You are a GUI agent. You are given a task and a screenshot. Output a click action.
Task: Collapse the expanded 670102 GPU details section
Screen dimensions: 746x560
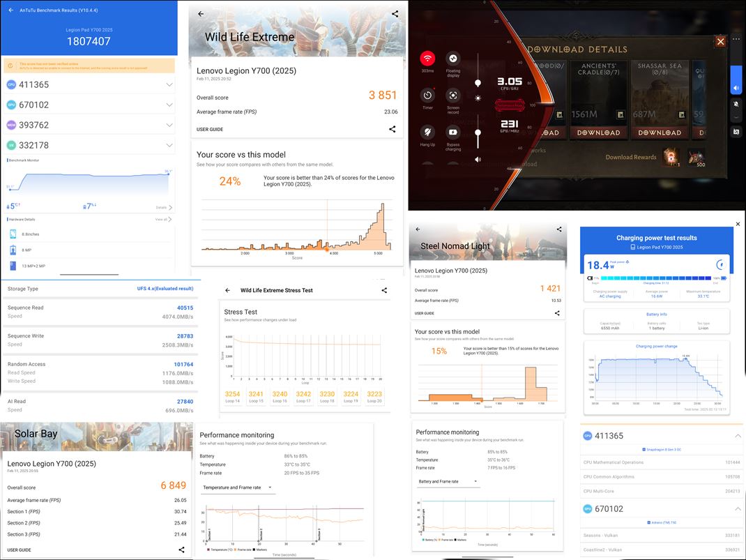[738, 508]
